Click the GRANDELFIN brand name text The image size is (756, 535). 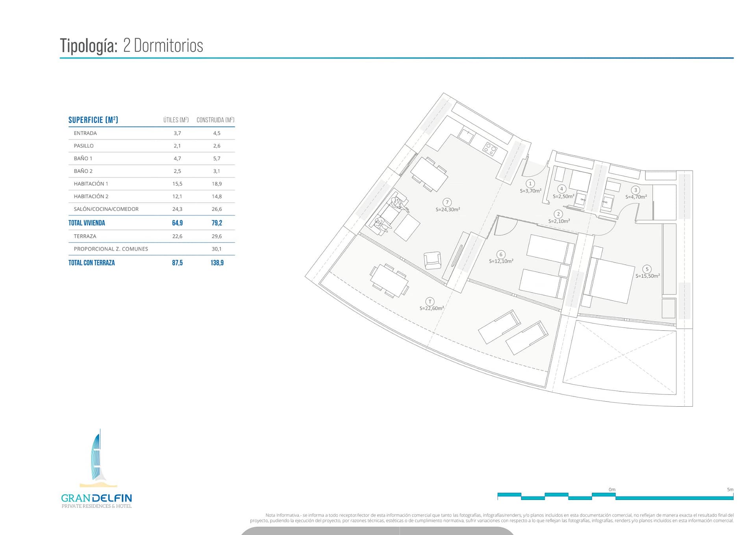(x=96, y=498)
